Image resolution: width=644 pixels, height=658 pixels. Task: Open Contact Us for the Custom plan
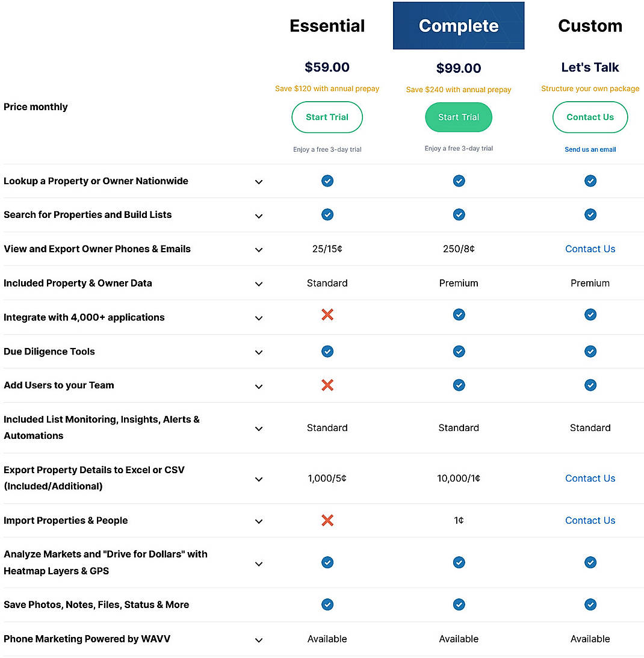click(x=590, y=117)
